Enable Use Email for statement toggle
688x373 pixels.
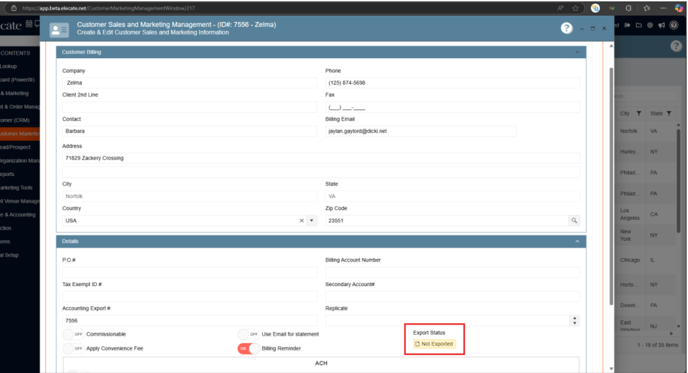[248, 334]
